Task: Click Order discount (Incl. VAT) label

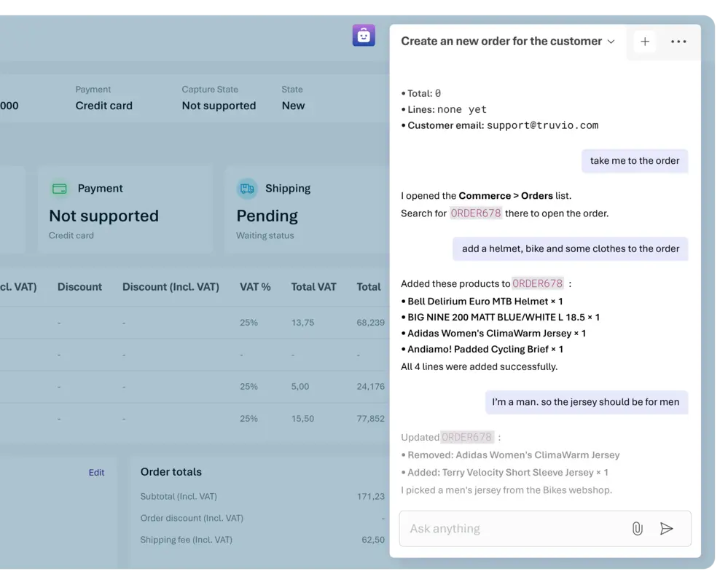Action: tap(192, 519)
